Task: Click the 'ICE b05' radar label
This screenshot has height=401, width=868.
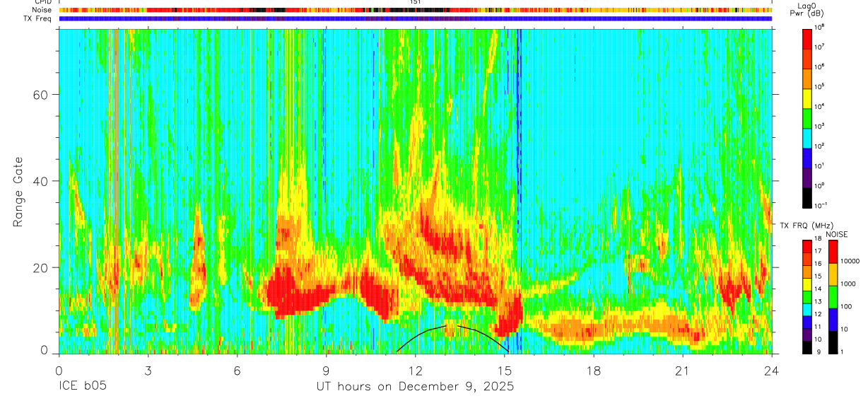Action: tap(82, 387)
